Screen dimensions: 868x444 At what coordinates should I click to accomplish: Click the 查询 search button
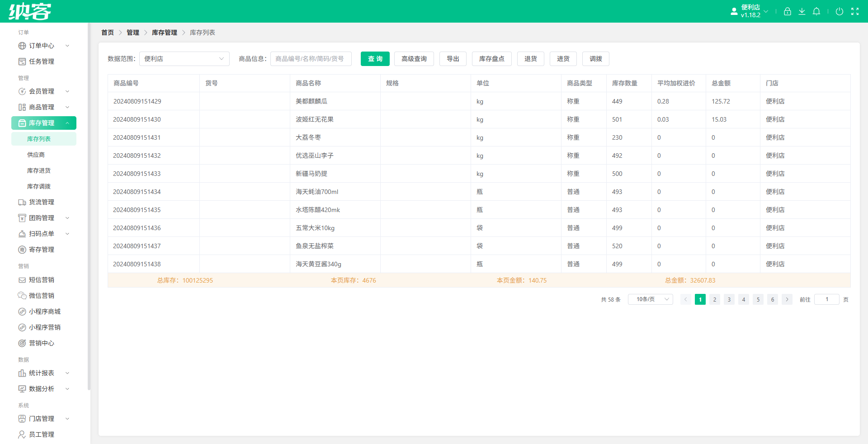pyautogui.click(x=375, y=59)
